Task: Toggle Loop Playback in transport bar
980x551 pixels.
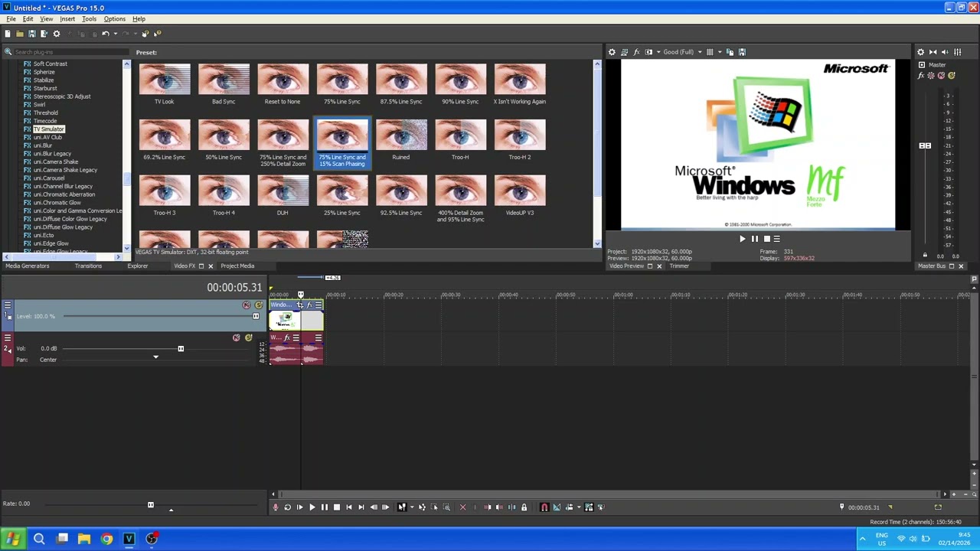Action: [x=288, y=507]
